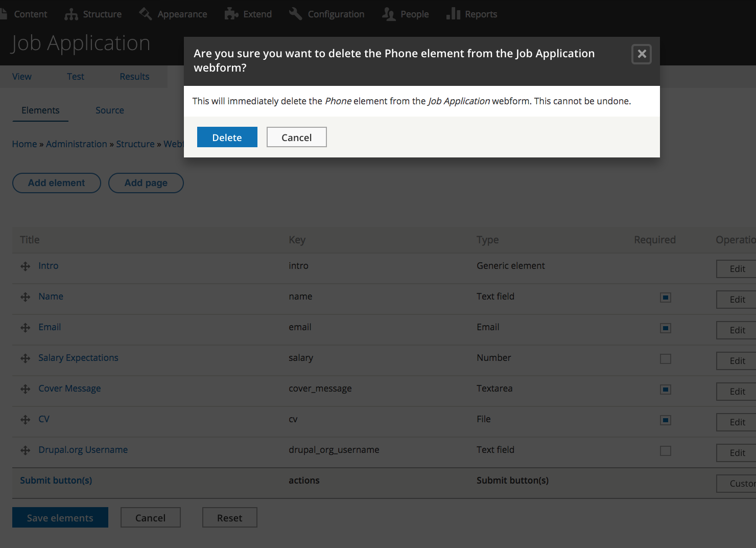This screenshot has height=548, width=756.
Task: Click the Add element button
Action: [56, 182]
